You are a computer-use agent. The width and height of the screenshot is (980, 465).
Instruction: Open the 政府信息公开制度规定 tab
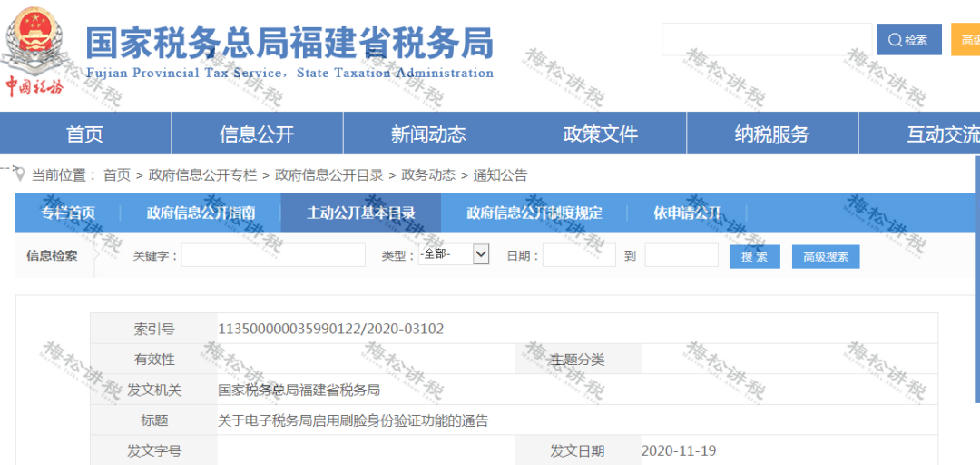click(534, 213)
